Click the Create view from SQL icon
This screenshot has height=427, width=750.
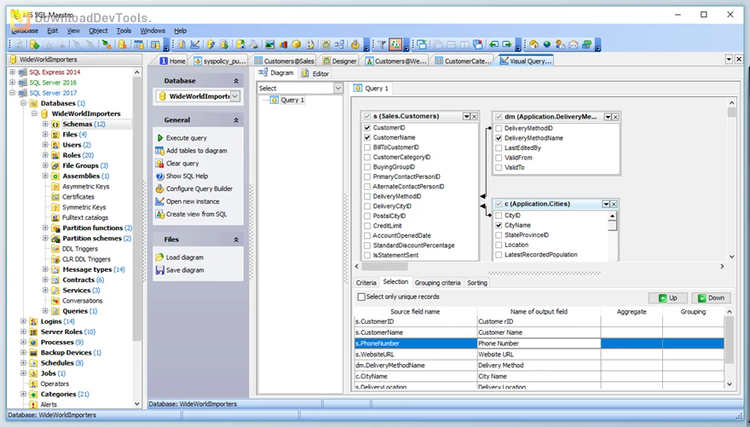coord(160,214)
